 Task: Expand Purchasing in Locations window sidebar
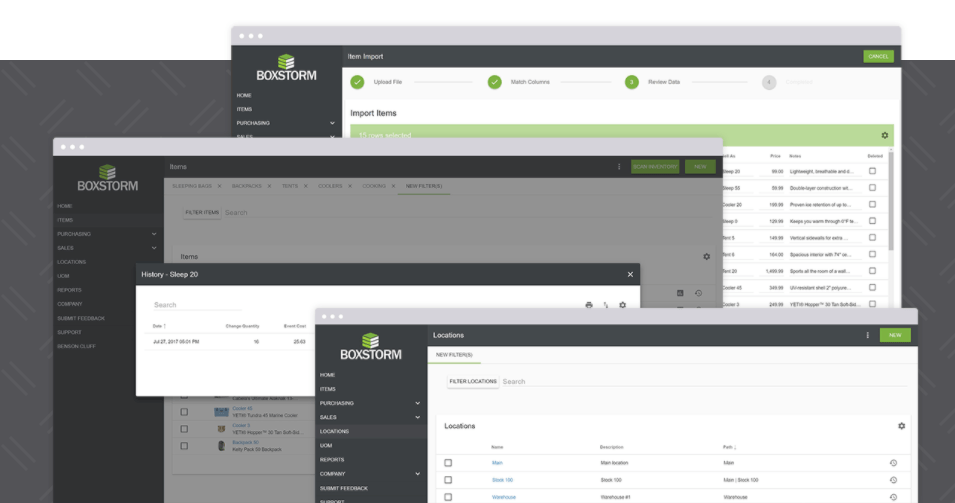coord(418,403)
